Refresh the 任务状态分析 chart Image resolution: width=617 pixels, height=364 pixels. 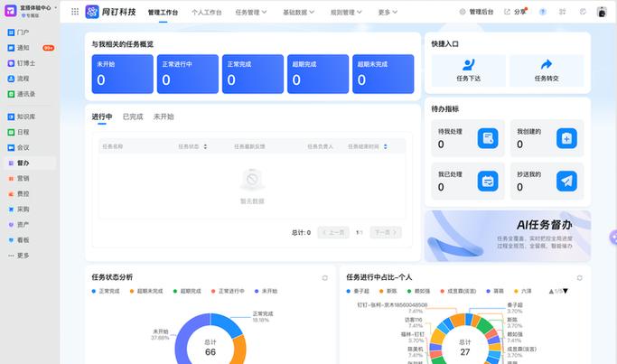pos(324,278)
